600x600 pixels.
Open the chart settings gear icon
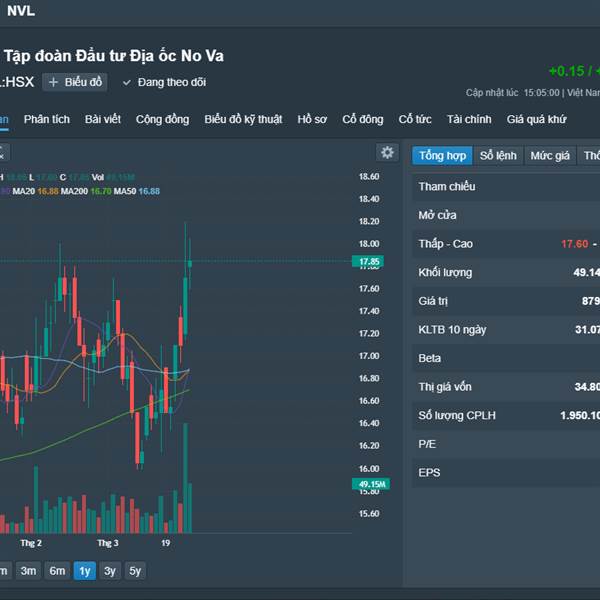tap(387, 152)
